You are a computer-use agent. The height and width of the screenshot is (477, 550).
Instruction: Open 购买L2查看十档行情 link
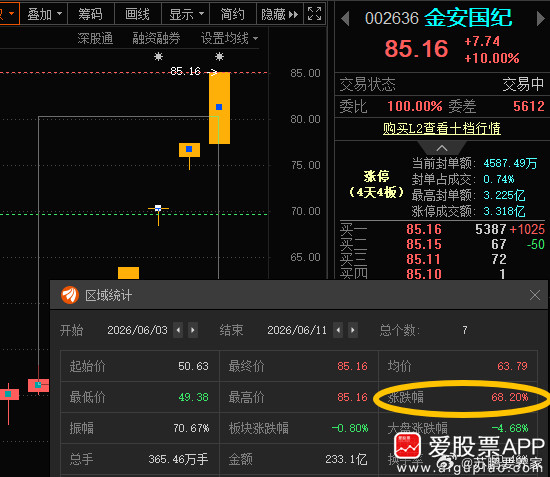point(442,128)
